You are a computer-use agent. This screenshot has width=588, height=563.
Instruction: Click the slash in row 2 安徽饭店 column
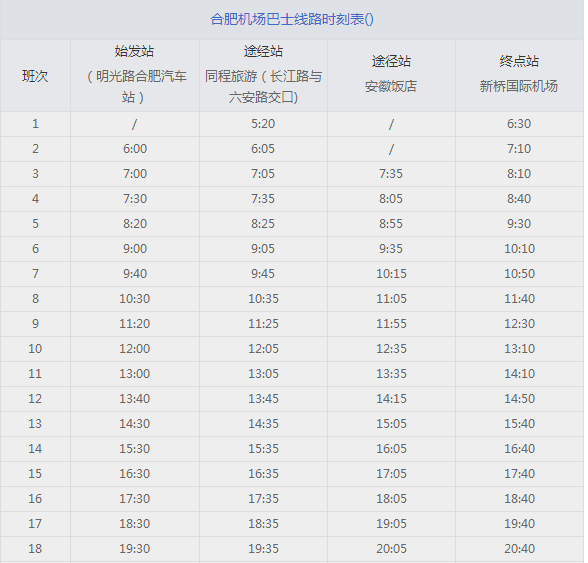391,149
